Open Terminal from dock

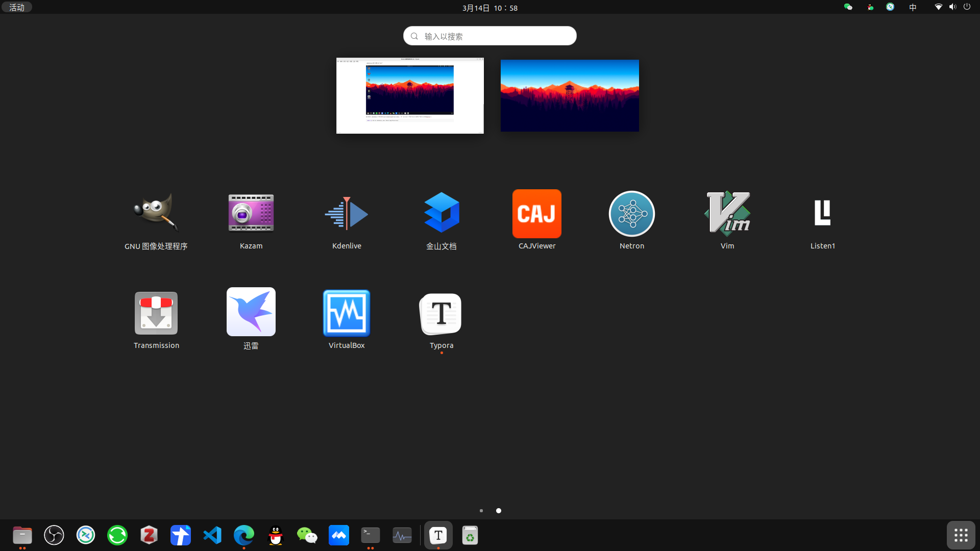[371, 535]
